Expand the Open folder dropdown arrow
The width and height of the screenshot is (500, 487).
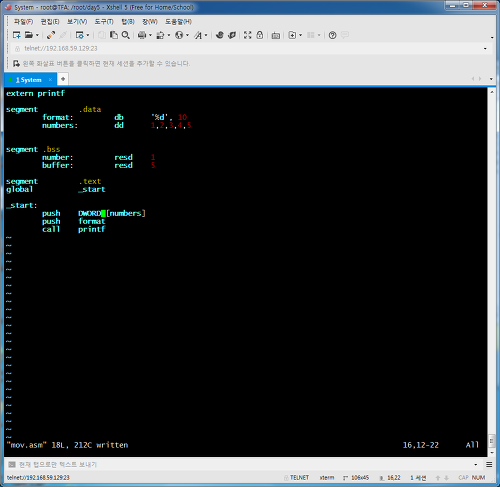[x=37, y=35]
